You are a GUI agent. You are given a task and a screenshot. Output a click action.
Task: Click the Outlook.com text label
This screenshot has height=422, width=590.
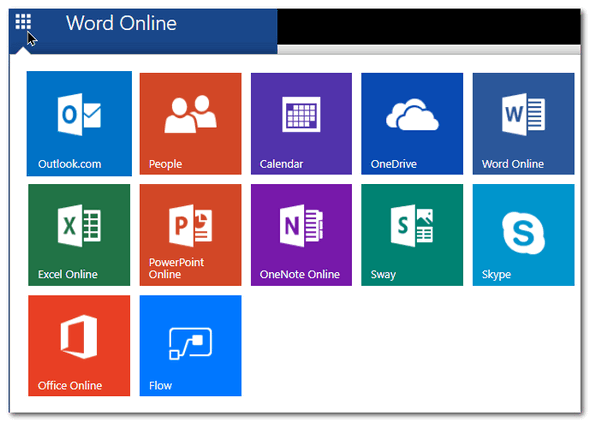[x=70, y=164]
